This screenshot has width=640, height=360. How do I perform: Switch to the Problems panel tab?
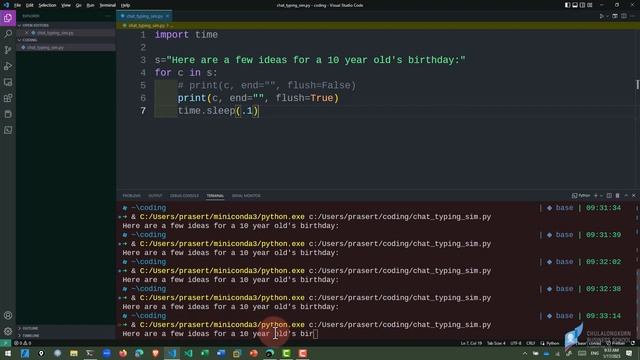pyautogui.click(x=131, y=196)
